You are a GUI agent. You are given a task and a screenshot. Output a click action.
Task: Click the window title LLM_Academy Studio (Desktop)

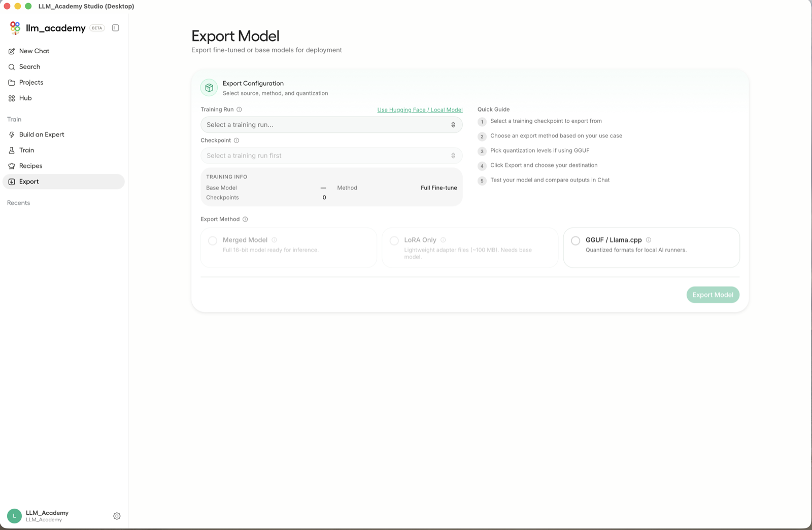86,6
